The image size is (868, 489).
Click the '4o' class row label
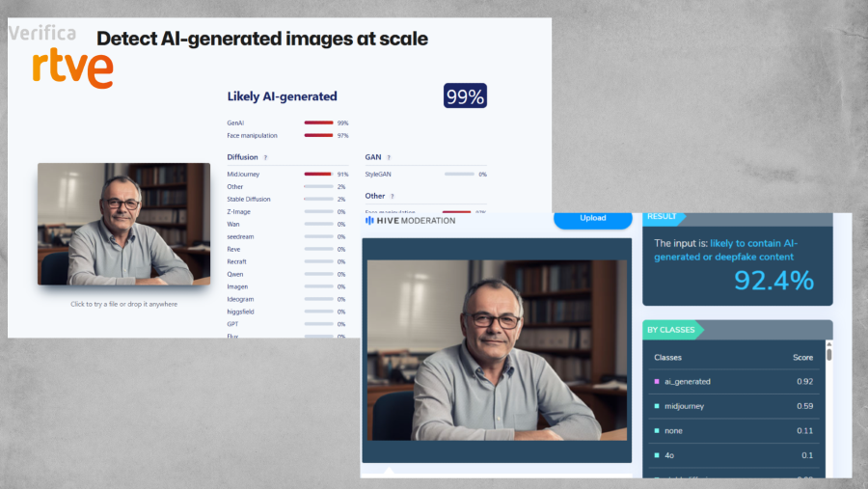(x=669, y=455)
